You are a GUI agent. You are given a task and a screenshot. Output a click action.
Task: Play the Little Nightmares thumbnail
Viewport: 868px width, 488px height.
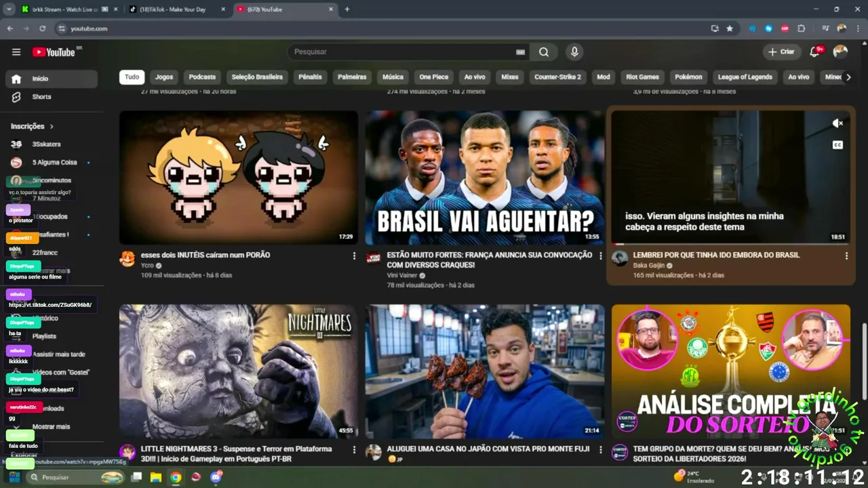point(239,371)
